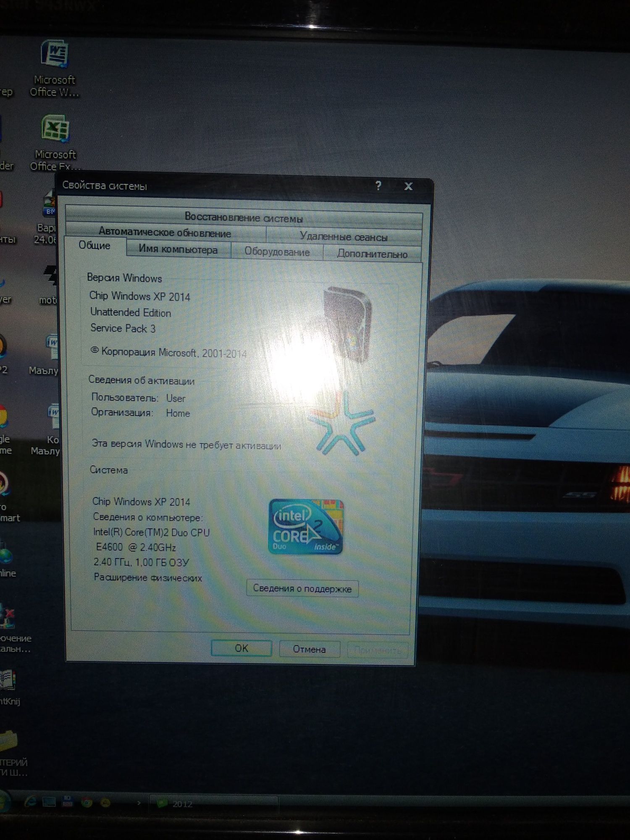Open the Microsoft Office Excel desktop shortcut
The image size is (630, 840).
[x=55, y=143]
